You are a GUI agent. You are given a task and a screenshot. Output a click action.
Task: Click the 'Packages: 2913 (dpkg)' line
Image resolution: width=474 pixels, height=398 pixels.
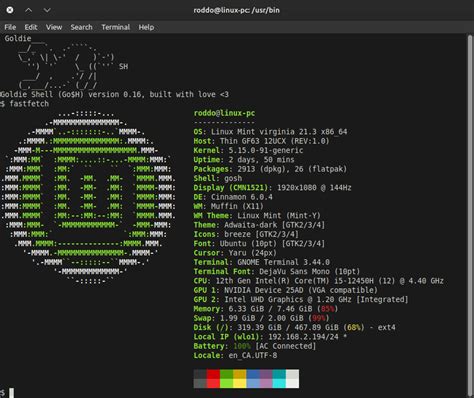pos(270,169)
